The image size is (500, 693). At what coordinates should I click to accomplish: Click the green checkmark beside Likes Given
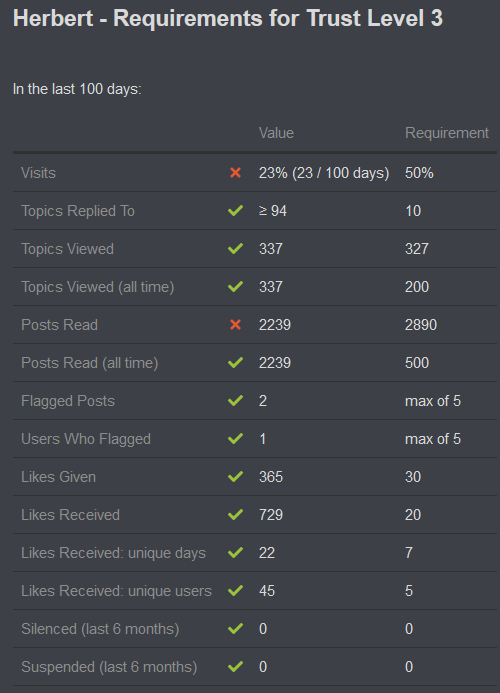[x=235, y=477]
